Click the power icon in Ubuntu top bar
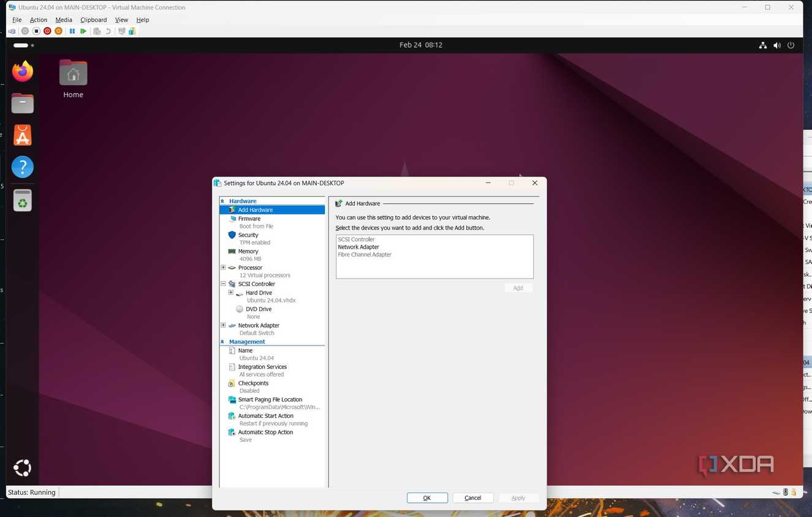This screenshot has height=517, width=812. (791, 45)
